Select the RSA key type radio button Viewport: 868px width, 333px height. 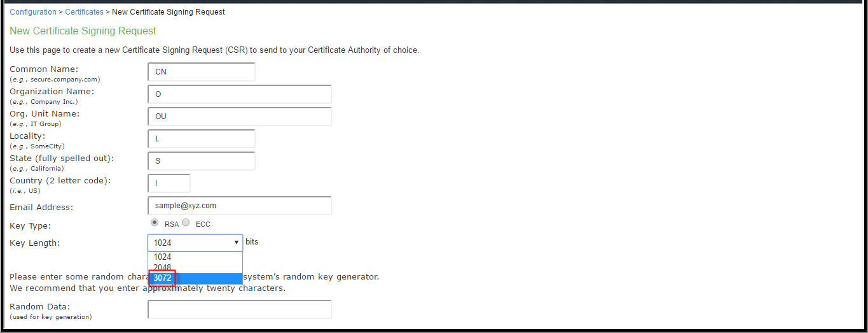(155, 223)
